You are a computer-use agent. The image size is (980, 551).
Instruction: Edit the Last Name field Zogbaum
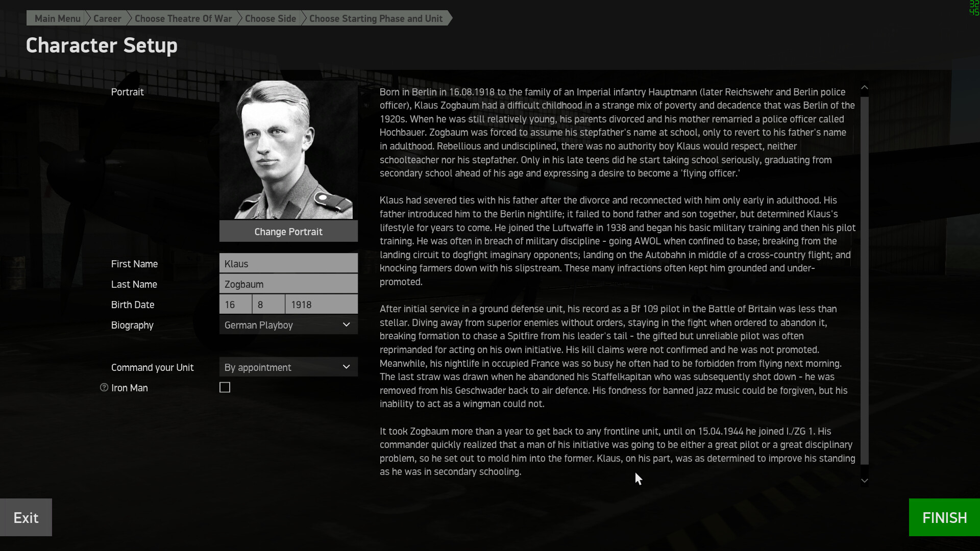(288, 284)
